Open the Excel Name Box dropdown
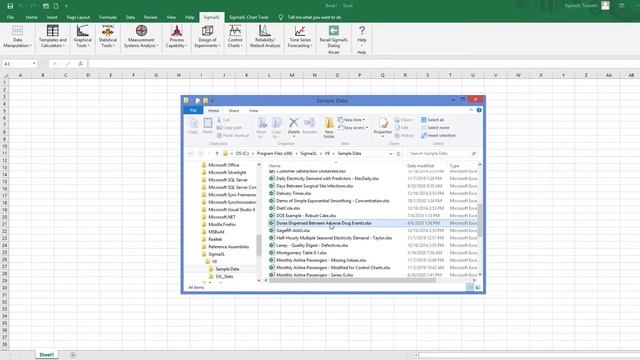 [x=34, y=64]
